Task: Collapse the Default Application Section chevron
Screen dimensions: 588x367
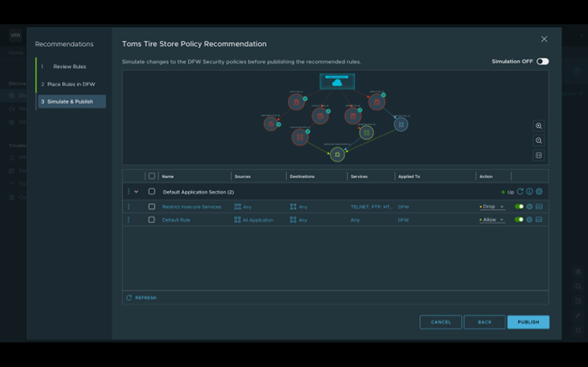Action: click(x=136, y=191)
